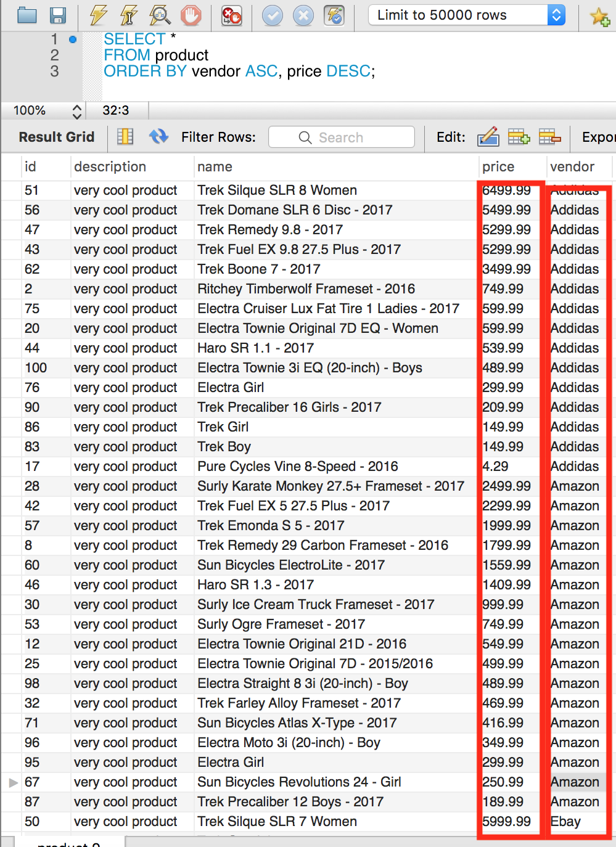
Task: Execute the query with the lightning bolt
Action: pyautogui.click(x=98, y=15)
